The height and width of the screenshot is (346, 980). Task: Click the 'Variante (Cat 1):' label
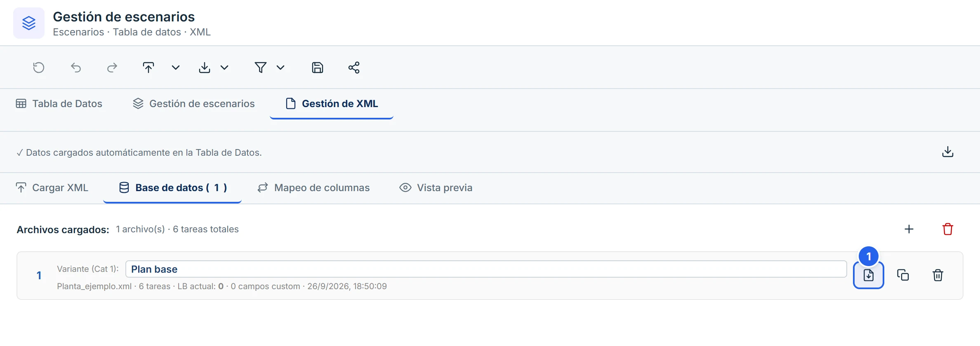pos(88,269)
